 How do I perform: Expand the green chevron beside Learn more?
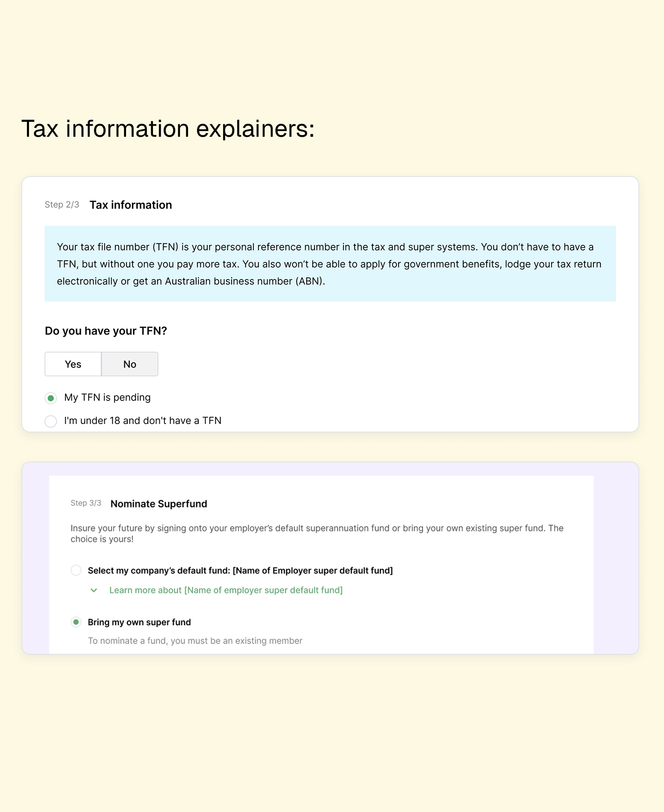94,591
